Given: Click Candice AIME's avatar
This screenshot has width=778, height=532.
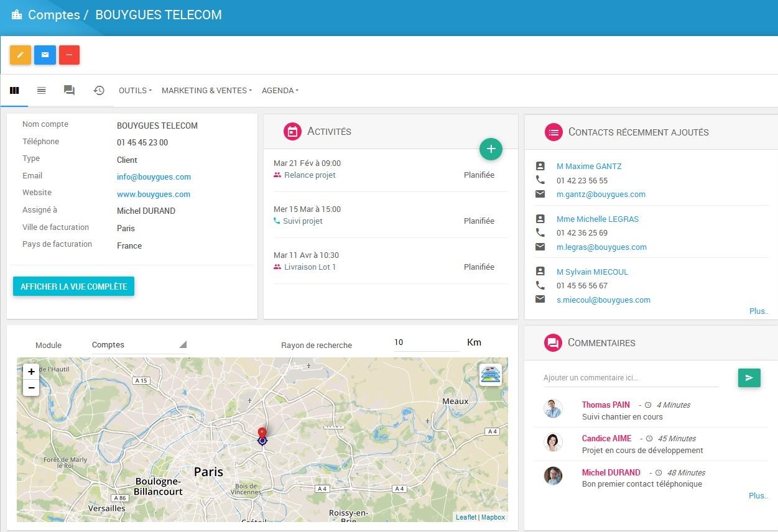Looking at the screenshot, I should [553, 443].
